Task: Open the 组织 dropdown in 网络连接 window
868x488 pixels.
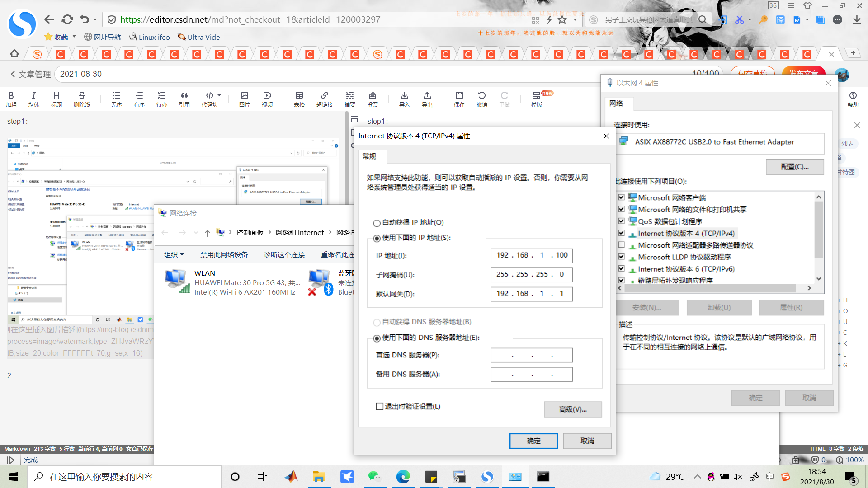Action: pyautogui.click(x=174, y=254)
